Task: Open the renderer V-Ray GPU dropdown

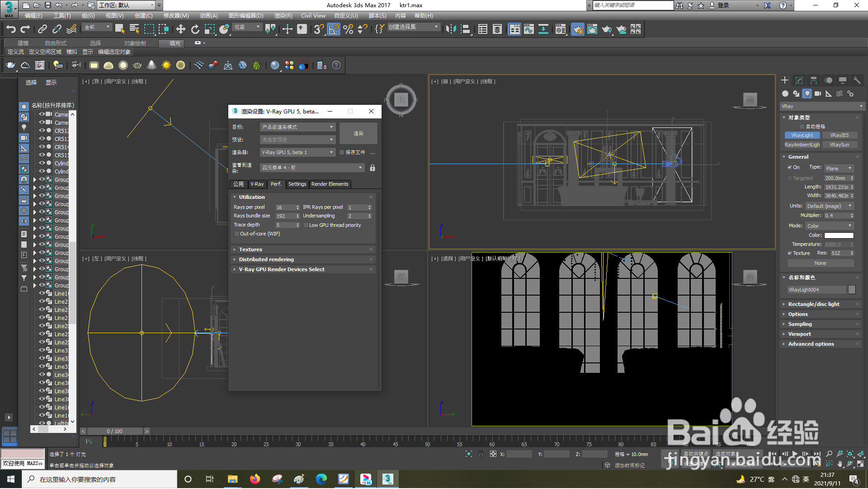Action: [x=297, y=152]
